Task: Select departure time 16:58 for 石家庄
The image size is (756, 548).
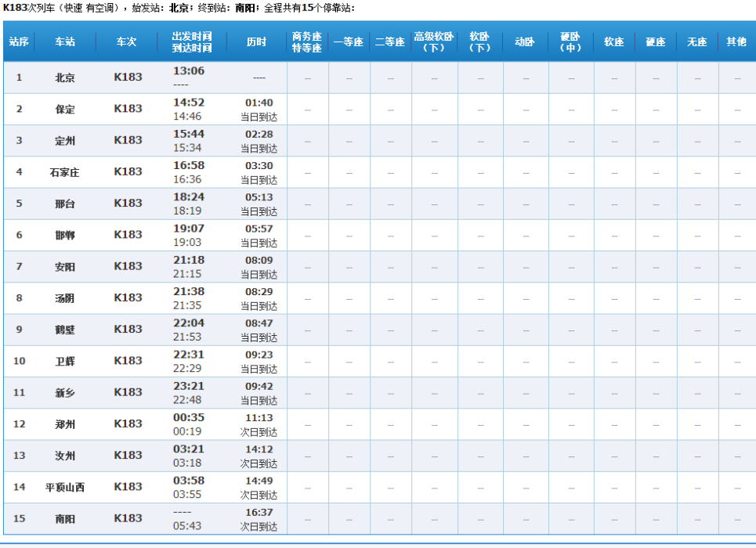Action: pos(189,165)
